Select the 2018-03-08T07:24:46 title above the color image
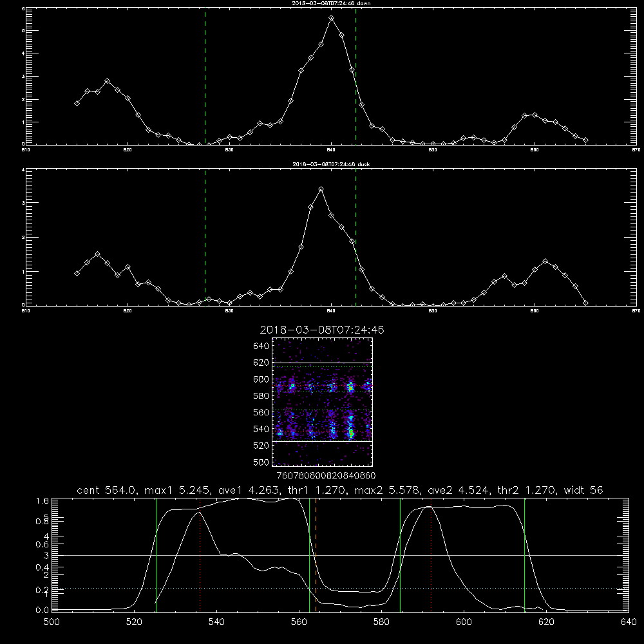The image size is (644, 644). coord(322,330)
